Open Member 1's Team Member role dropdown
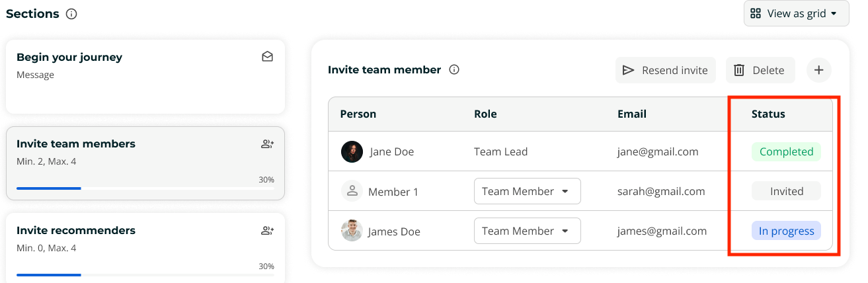Screen dimensions: 868x283 pyautogui.click(x=527, y=191)
